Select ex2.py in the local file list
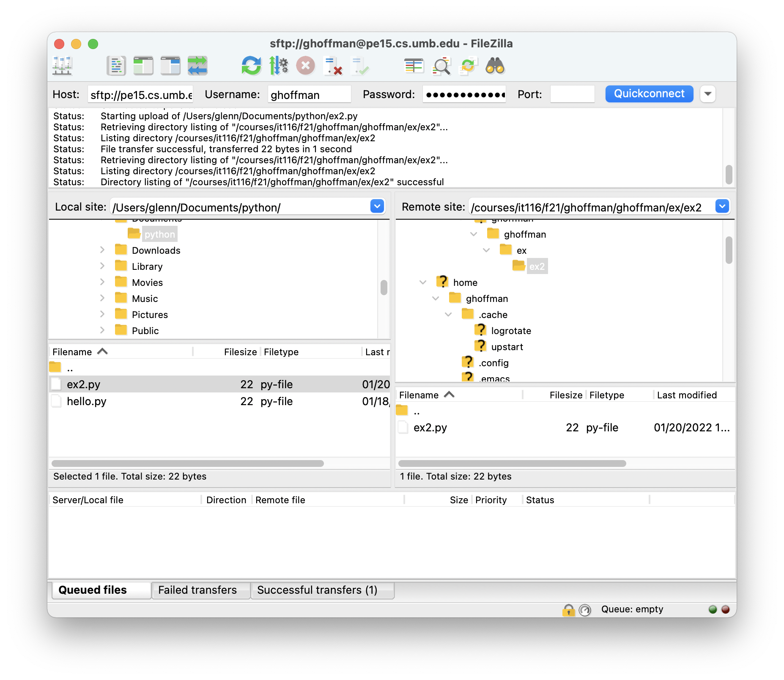Screen dimensions: 784x680 tap(219, 384)
